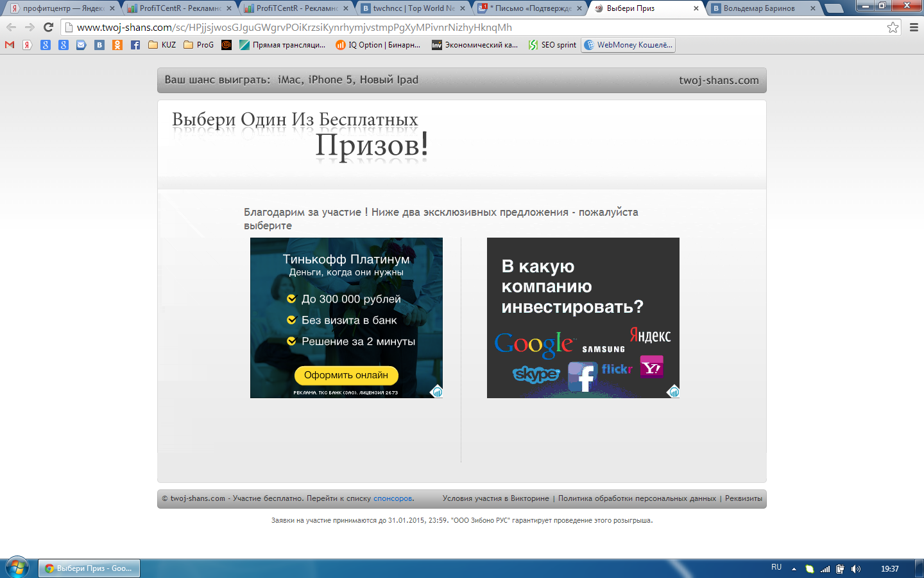Click the twoj-shans.com header text
Screen dimensions: 924x578
point(719,80)
